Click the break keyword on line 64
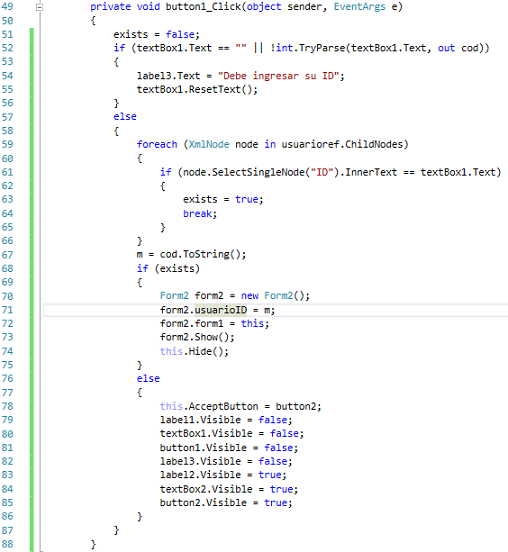Screen dimensions: 508x552 [197, 213]
